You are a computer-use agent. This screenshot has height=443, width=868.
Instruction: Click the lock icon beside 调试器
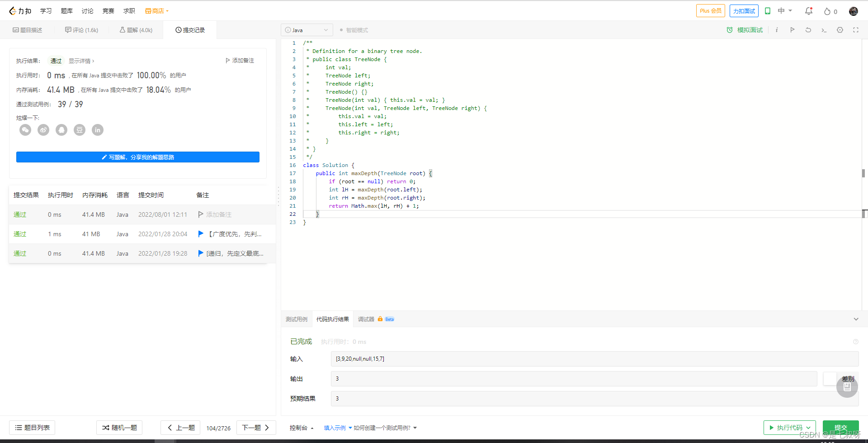(x=380, y=319)
